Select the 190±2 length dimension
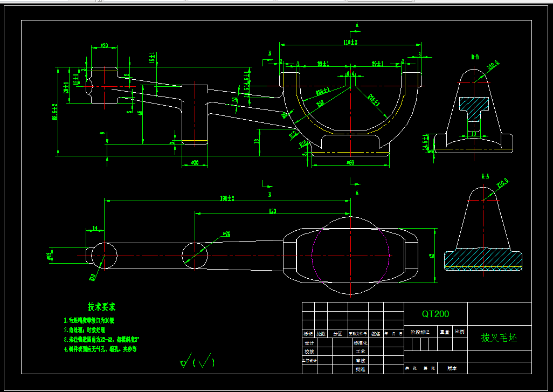This screenshot has width=553, height=392. pos(227,198)
